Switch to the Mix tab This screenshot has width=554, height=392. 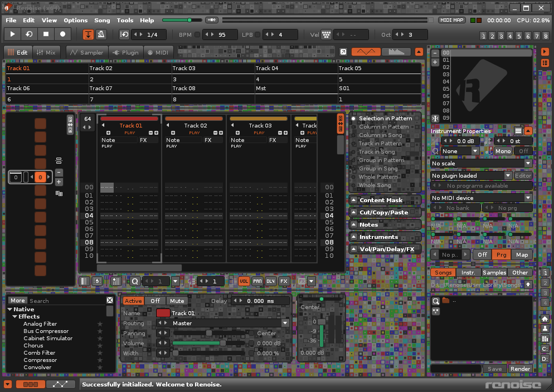tap(46, 52)
